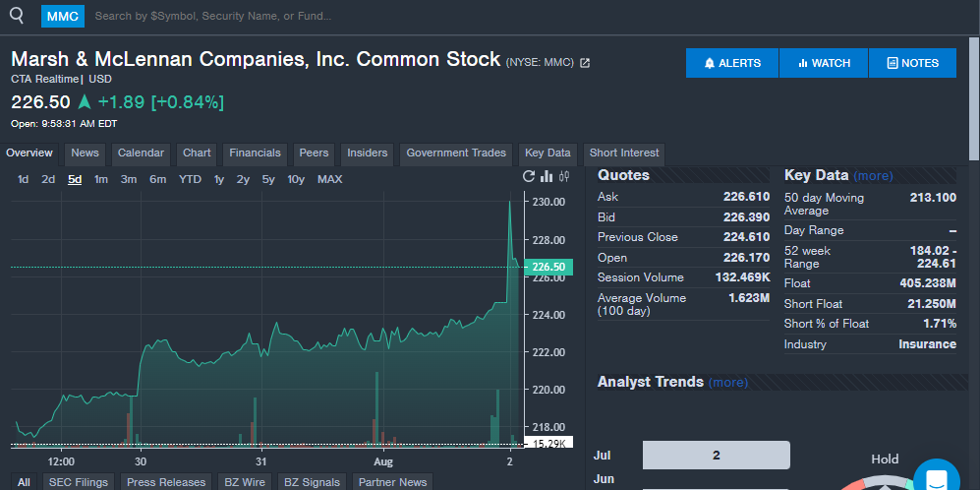Click the search magnifier icon
The height and width of the screenshot is (490, 980).
point(17,16)
